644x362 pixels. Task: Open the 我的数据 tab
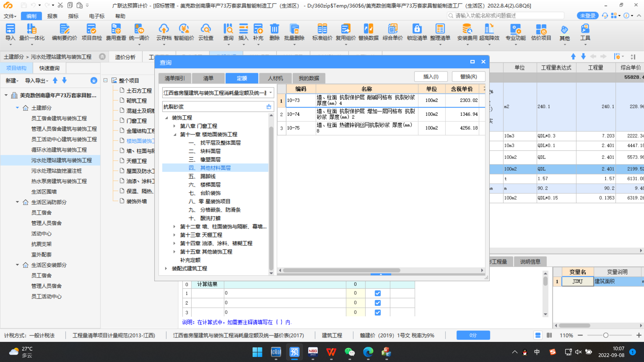(x=309, y=78)
